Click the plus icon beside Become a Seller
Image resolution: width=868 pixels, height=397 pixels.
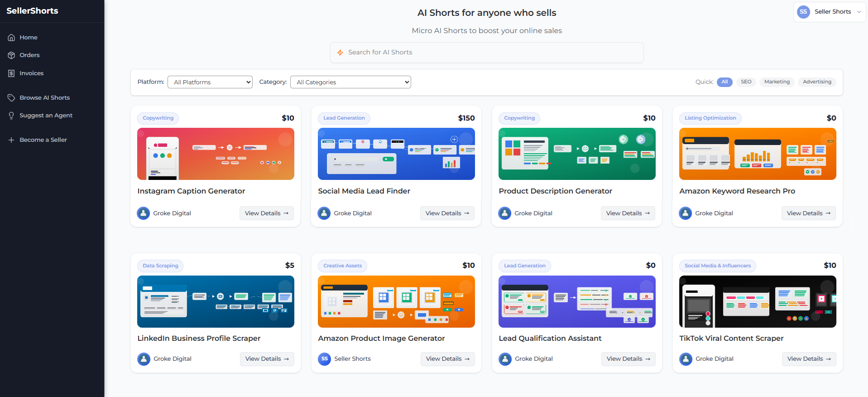point(11,140)
